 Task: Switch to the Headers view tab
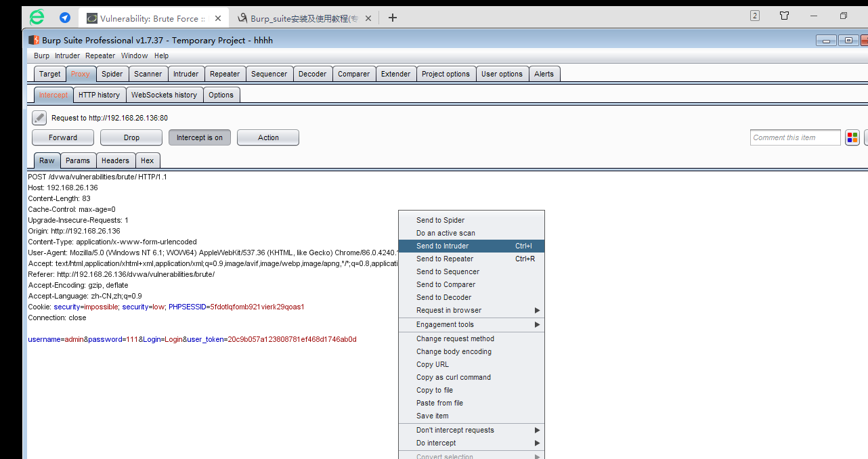[115, 160]
